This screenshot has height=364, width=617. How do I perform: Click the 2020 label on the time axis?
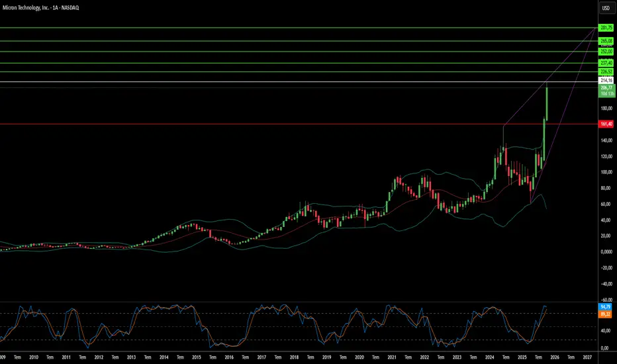pyautogui.click(x=359, y=356)
